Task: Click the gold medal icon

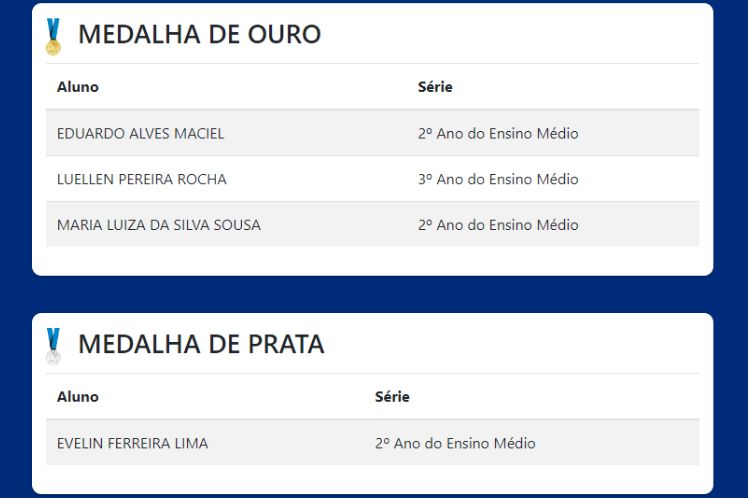Action: coord(53,36)
